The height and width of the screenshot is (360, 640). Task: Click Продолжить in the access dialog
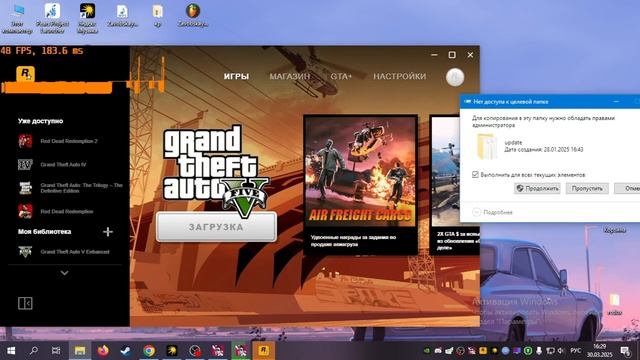point(537,188)
